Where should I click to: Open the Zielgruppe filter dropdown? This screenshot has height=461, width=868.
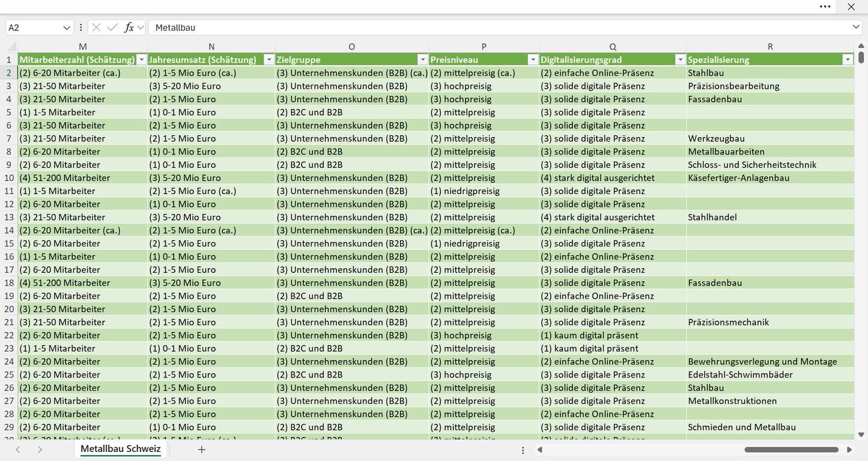[423, 60]
